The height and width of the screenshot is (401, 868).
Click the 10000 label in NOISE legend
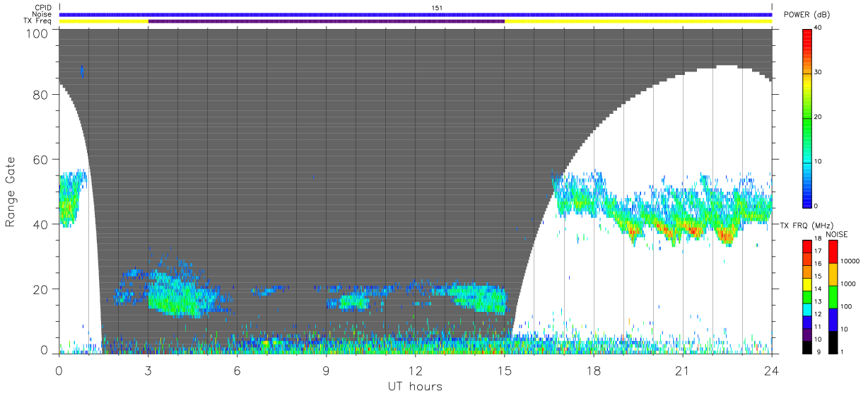[x=850, y=261]
